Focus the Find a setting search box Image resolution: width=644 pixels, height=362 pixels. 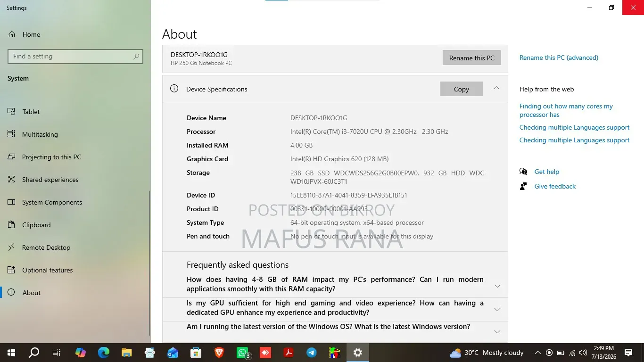[75, 56]
